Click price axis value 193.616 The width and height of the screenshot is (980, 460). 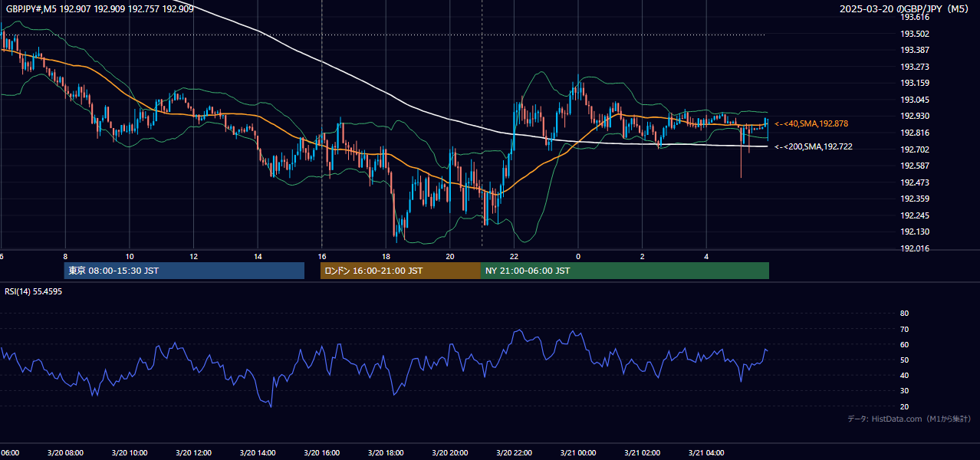click(x=915, y=17)
